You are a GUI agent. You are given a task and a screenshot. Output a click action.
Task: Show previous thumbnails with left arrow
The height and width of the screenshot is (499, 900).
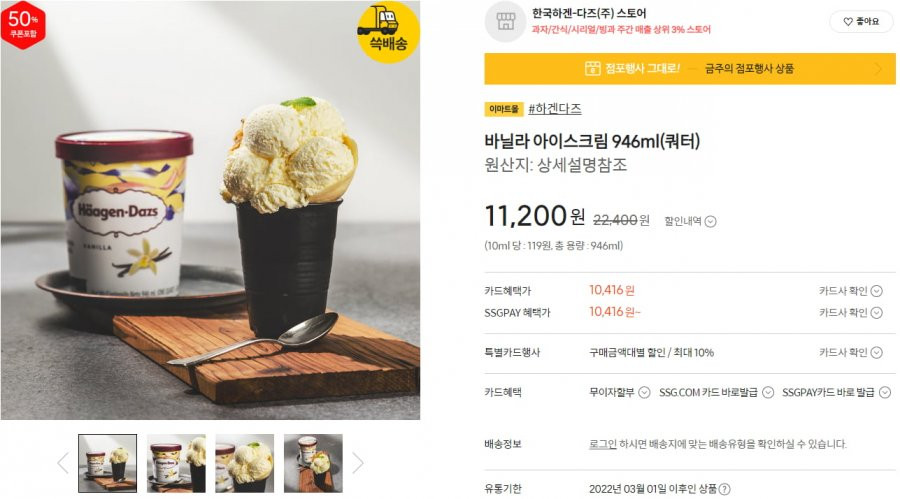click(63, 463)
